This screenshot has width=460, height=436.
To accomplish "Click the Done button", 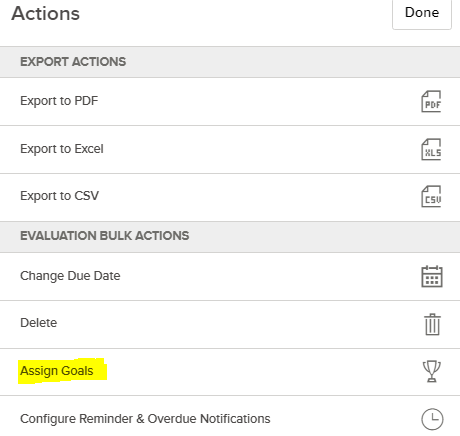I will [422, 13].
